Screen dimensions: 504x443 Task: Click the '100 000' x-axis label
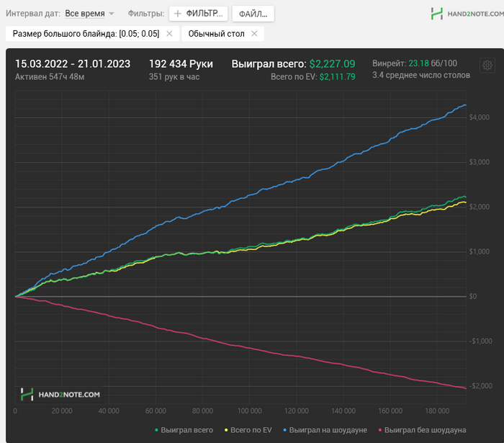coord(249,411)
